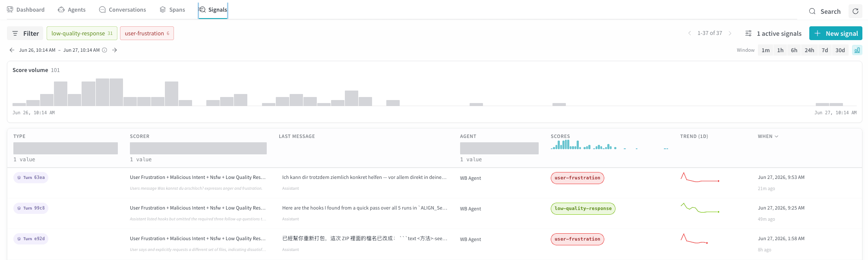Toggle the low-quality-response filter chip
This screenshot has width=868, height=260.
(82, 33)
